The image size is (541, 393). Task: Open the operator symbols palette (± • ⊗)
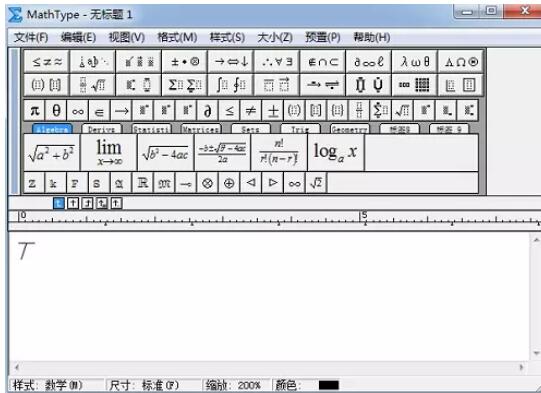point(185,61)
